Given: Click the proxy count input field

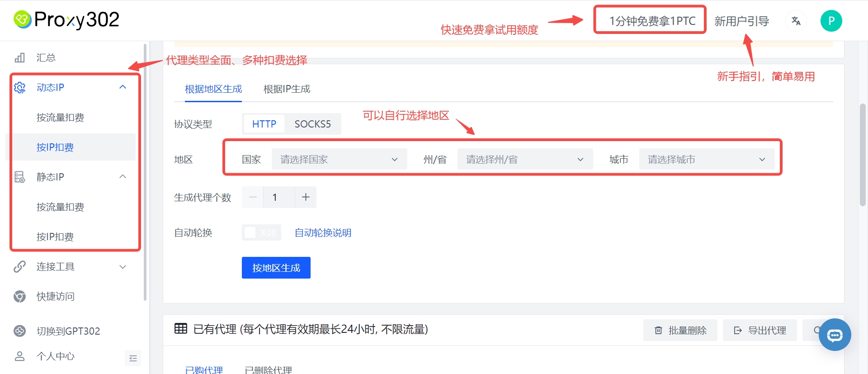Looking at the screenshot, I should coord(279,197).
